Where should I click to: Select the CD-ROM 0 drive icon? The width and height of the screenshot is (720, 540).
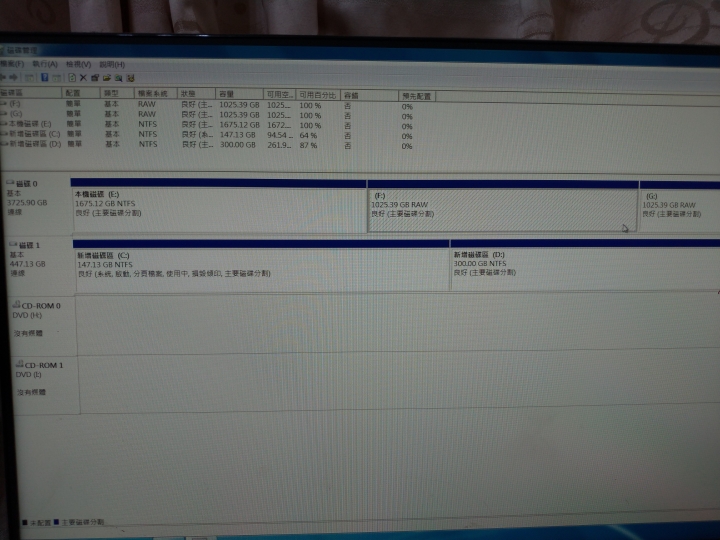[x=17, y=305]
